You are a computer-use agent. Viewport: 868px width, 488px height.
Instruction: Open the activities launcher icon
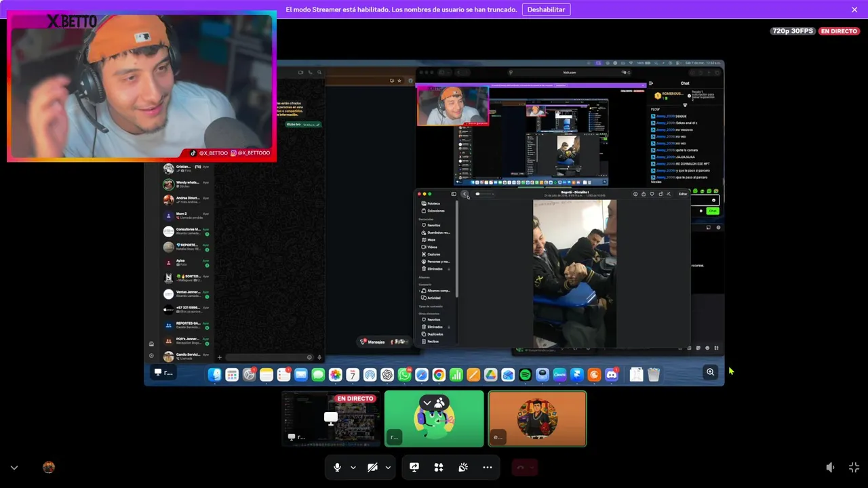pos(439,468)
